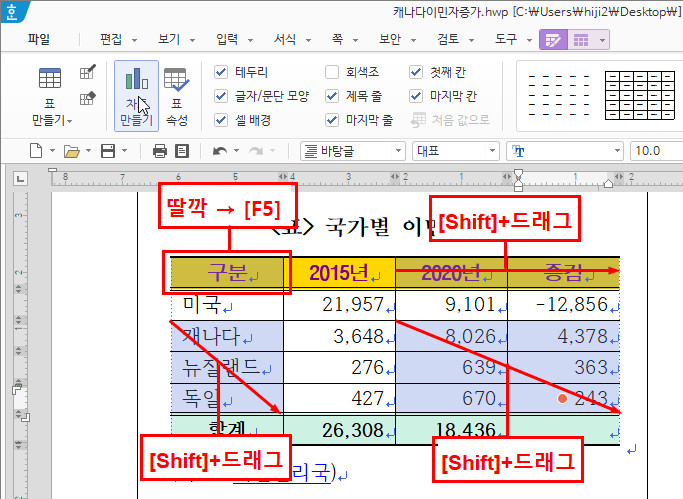
Task: Click the 구분 header cell
Action: point(227,273)
